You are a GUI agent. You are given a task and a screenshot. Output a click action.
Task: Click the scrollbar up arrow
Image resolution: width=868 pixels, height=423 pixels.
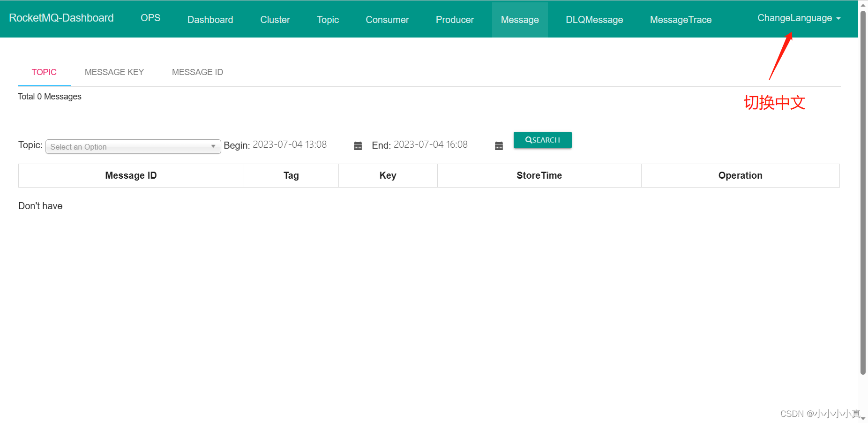(863, 5)
